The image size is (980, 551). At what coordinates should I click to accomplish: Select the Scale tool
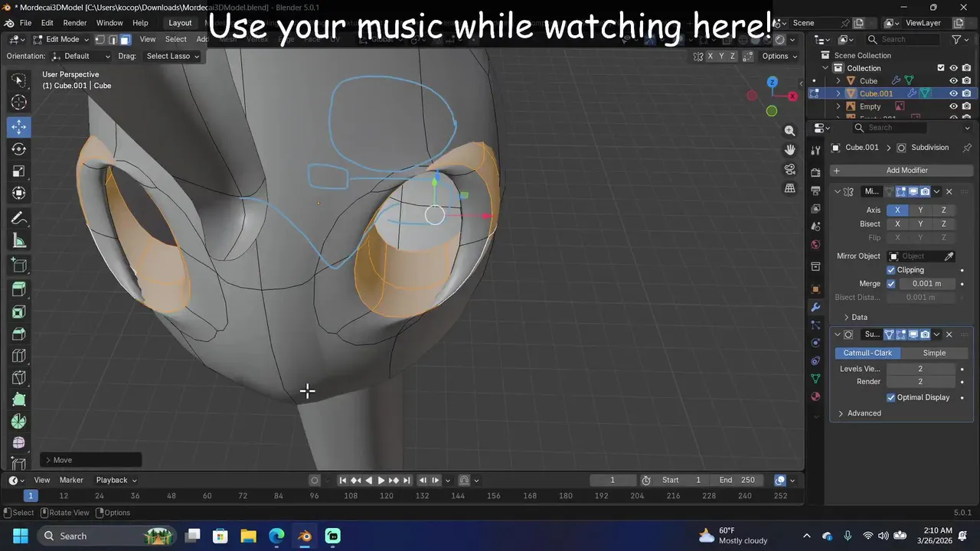19,171
